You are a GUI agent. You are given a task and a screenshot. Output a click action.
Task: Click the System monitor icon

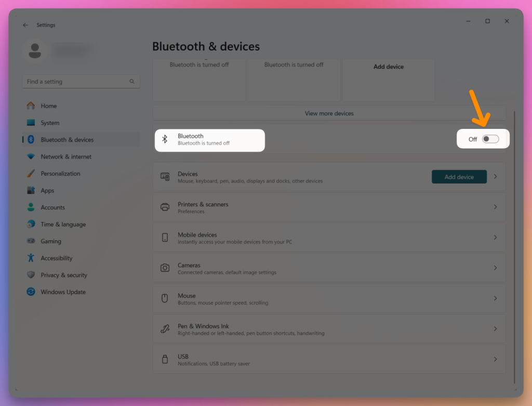(31, 123)
